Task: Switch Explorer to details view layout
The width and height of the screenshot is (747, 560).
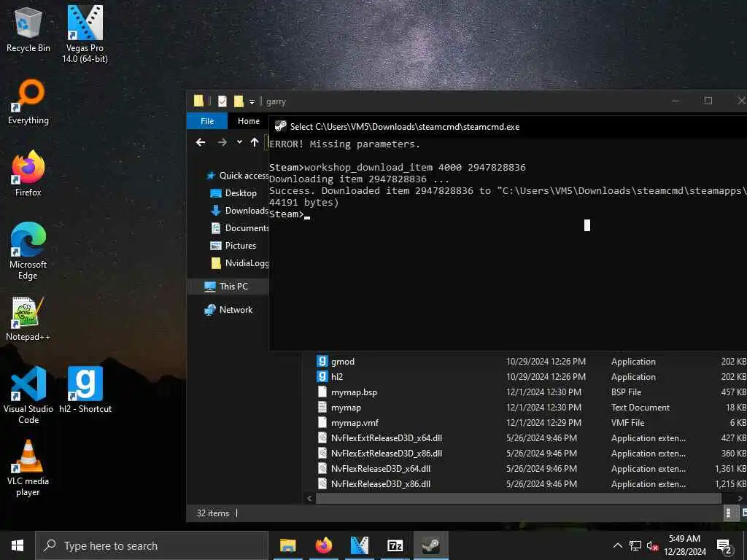Action: (729, 513)
